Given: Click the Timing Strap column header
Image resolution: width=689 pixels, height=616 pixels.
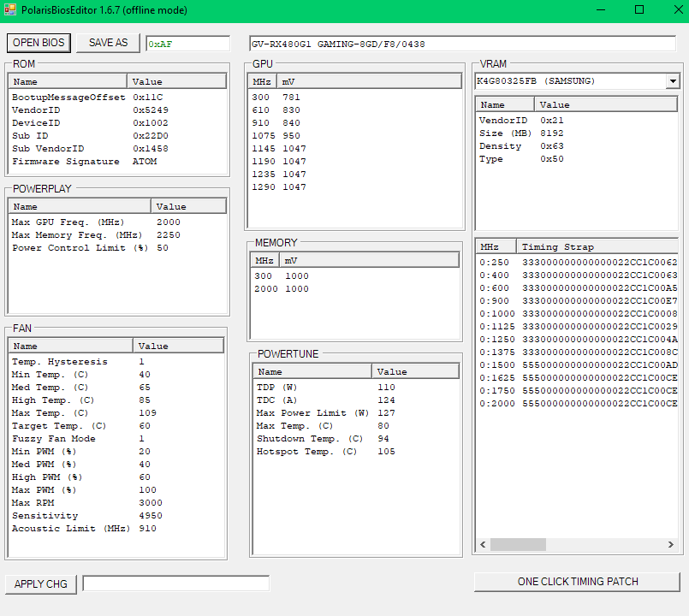Looking at the screenshot, I should [x=597, y=247].
